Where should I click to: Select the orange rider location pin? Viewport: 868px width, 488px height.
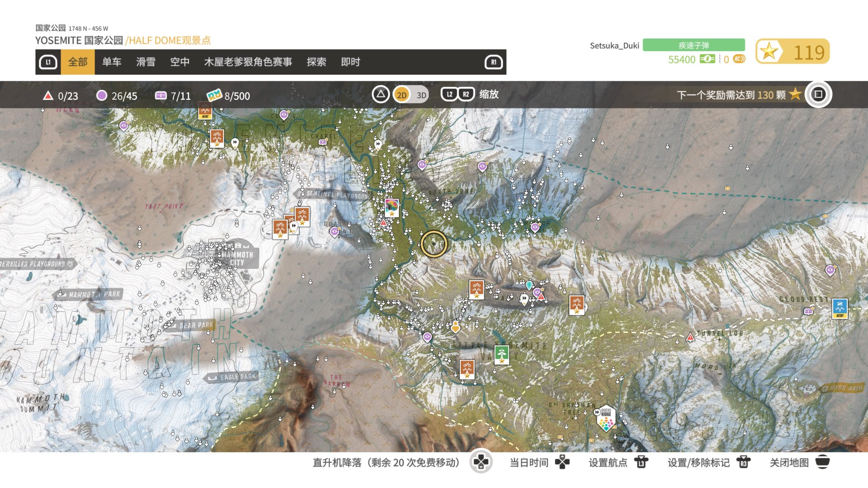click(x=455, y=326)
